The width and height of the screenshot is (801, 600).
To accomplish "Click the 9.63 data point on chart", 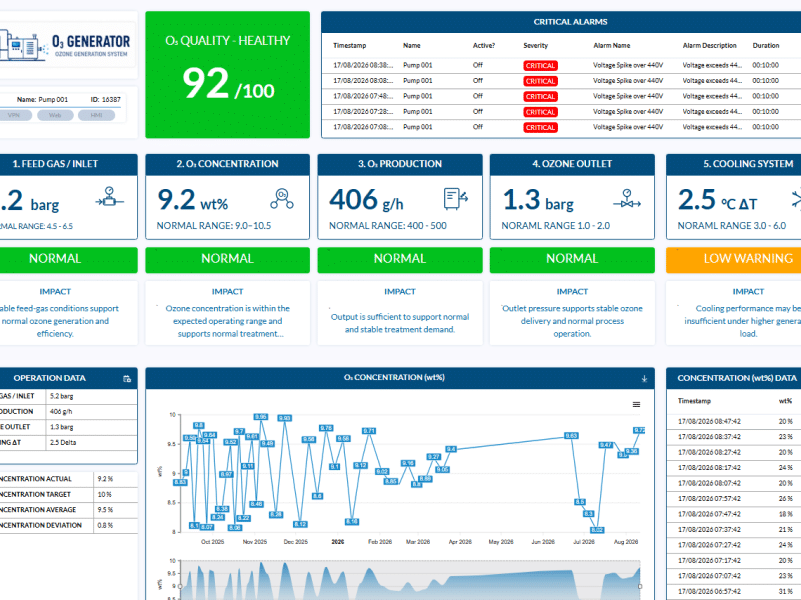I will point(571,436).
